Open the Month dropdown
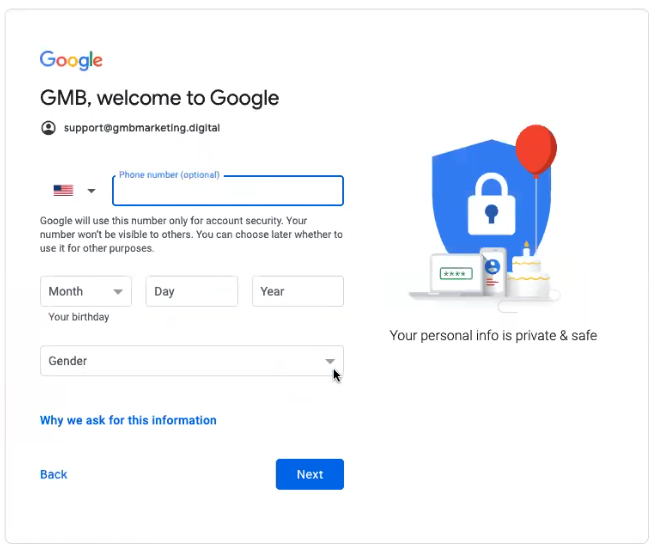 tap(86, 291)
